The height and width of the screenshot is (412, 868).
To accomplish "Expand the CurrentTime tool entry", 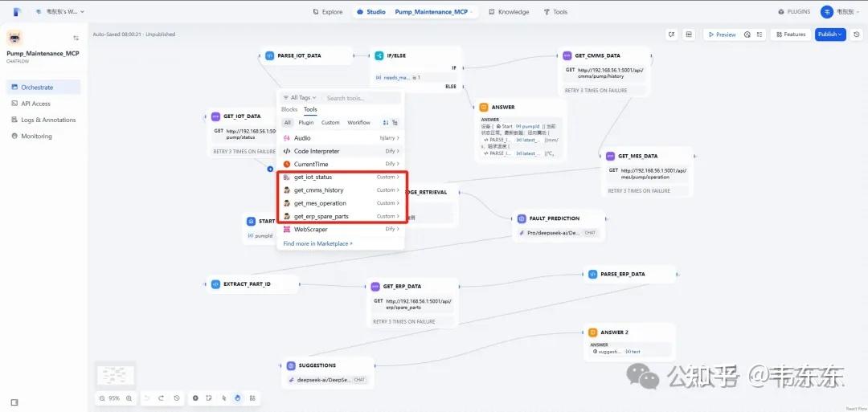I will coord(341,165).
